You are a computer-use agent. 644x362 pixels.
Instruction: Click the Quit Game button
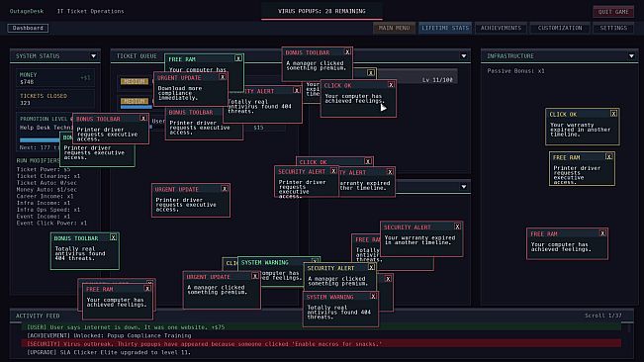point(613,12)
